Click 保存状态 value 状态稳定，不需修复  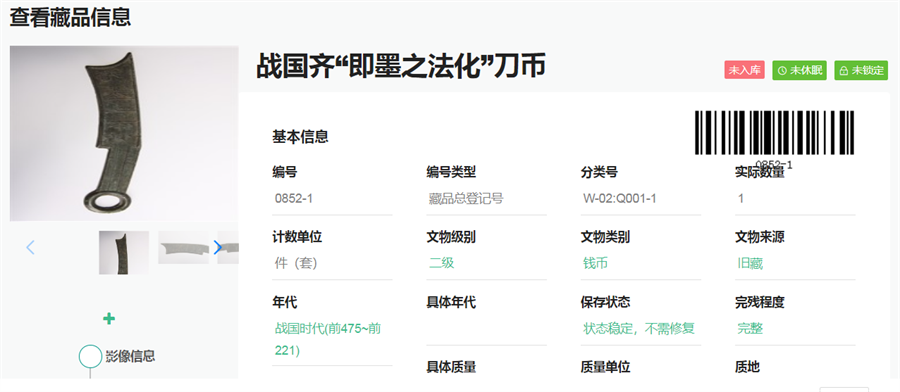(639, 328)
